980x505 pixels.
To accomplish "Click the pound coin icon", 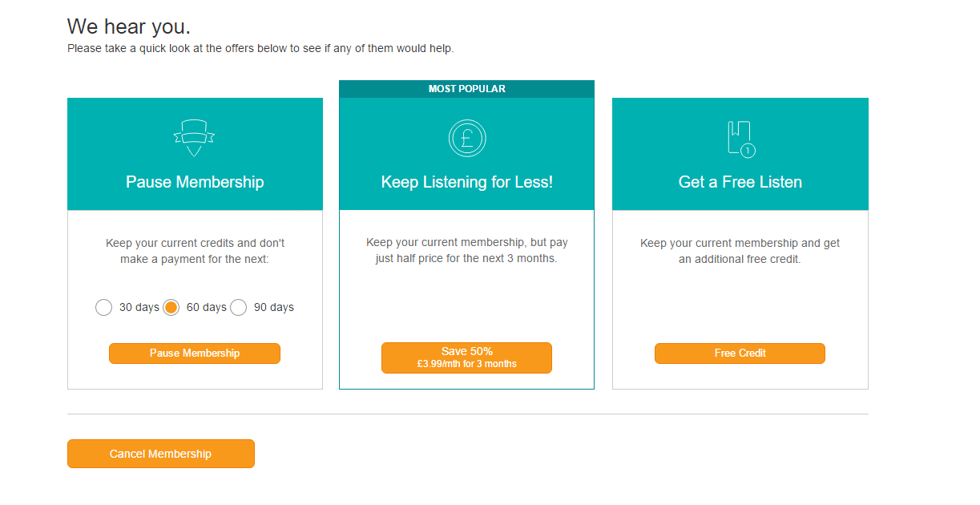I will point(467,138).
